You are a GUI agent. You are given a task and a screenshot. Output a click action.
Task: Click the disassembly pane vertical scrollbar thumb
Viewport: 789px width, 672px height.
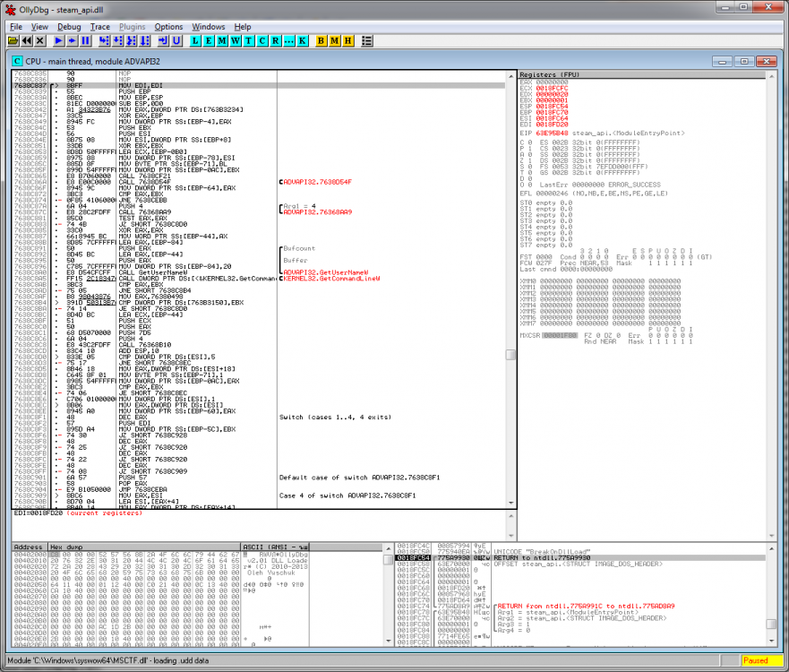pos(510,355)
